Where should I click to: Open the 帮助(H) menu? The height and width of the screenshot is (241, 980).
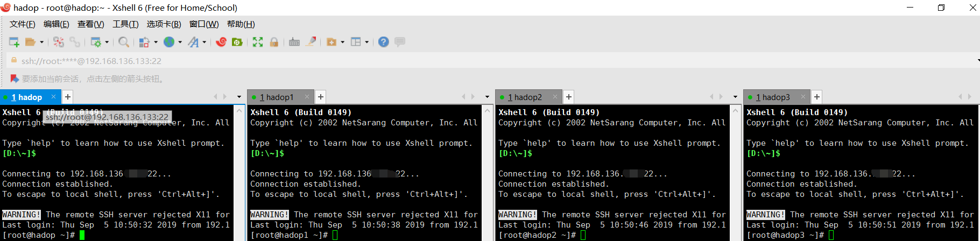click(x=241, y=24)
